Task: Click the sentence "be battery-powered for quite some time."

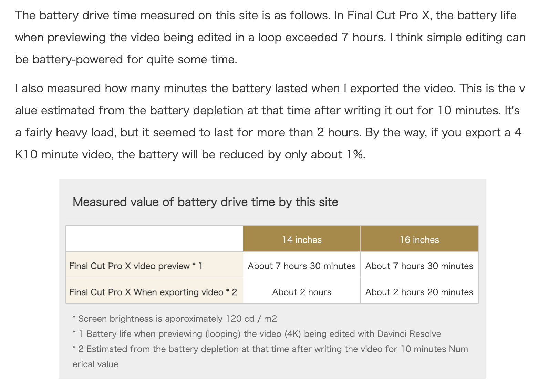Action: (x=126, y=59)
